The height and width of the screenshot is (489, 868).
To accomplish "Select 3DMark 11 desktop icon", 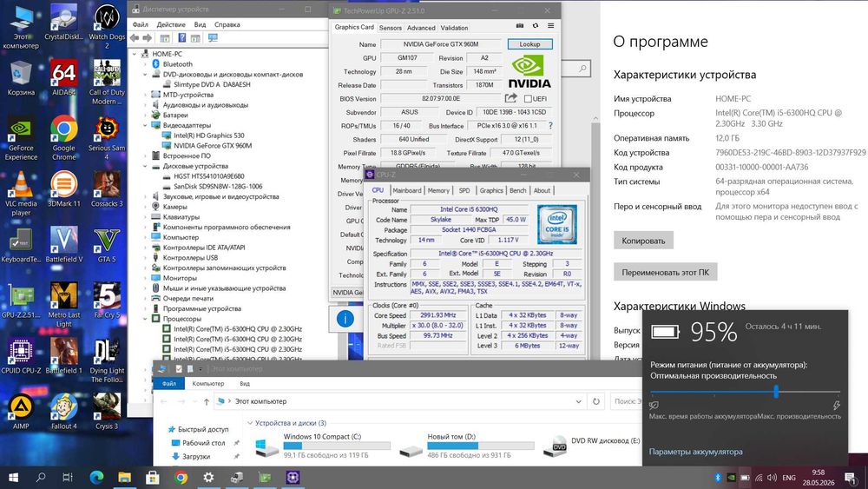I will point(63,188).
